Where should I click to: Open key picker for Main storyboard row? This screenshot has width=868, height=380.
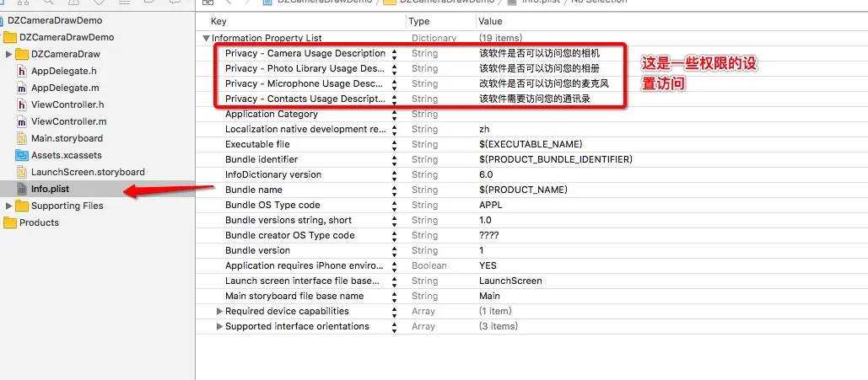pyautogui.click(x=394, y=297)
